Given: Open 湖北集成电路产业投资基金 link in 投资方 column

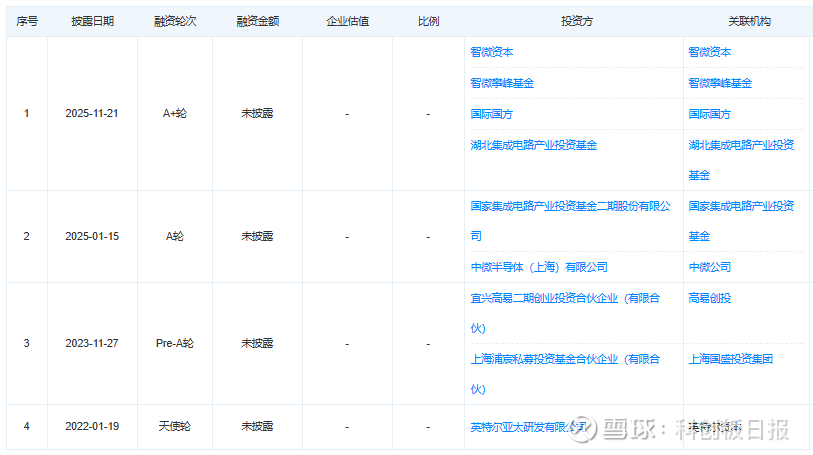Looking at the screenshot, I should pos(534,145).
